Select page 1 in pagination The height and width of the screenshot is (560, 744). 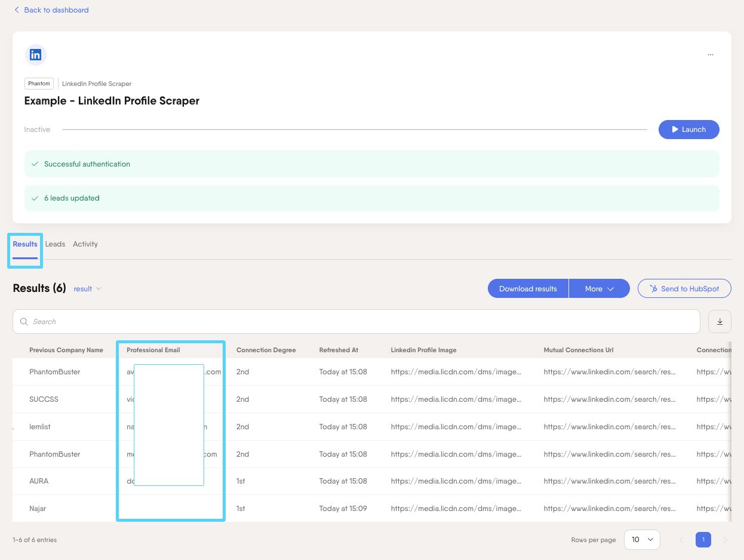click(x=703, y=540)
